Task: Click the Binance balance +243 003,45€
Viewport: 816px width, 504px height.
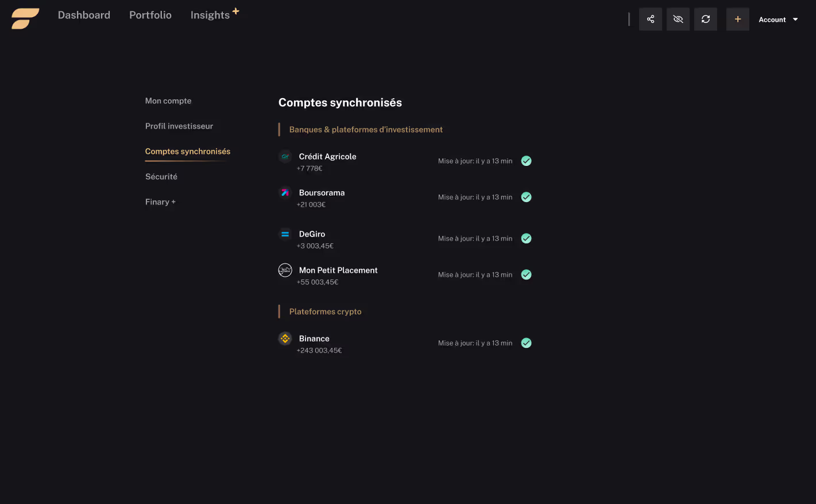Action: [x=319, y=350]
